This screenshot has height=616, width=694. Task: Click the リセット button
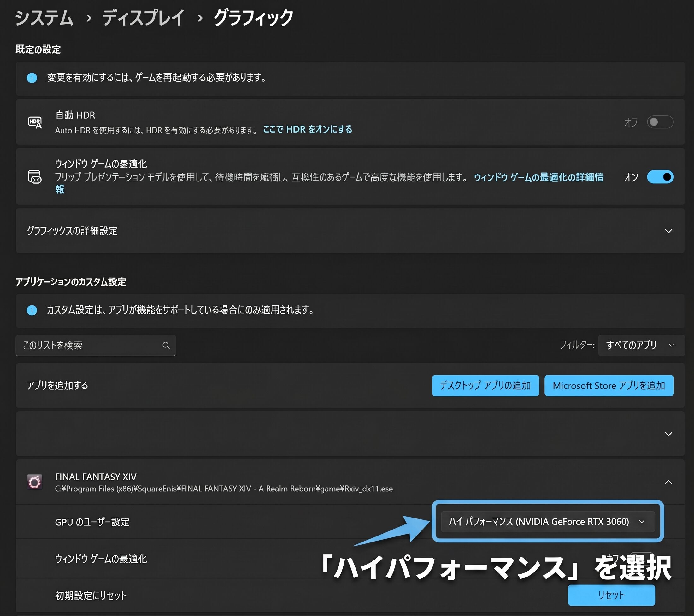tap(611, 595)
